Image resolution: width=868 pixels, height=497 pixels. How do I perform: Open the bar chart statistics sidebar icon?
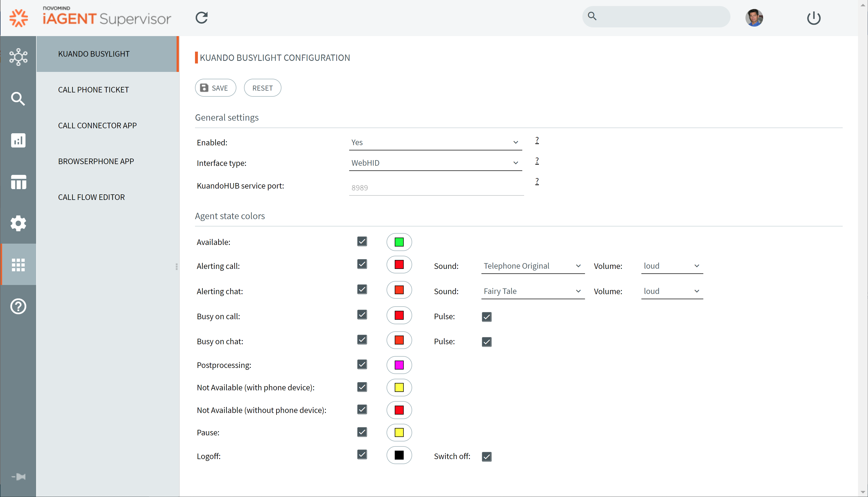[x=18, y=140]
